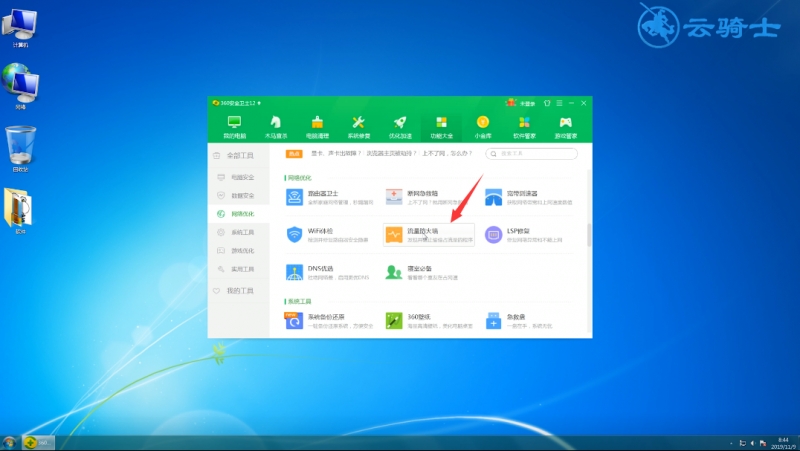Image resolution: width=800 pixels, height=451 pixels.
Task: Click the gift icon beside 未登录
Action: point(511,103)
